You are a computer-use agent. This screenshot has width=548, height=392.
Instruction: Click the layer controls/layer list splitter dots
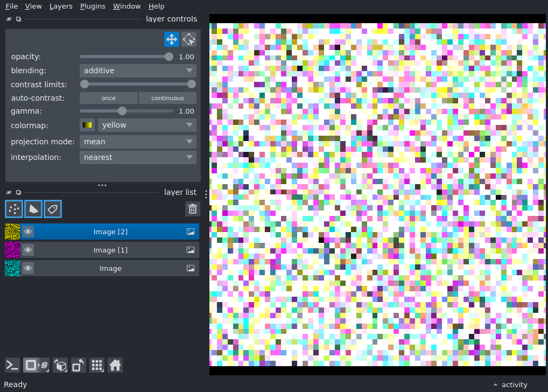[x=102, y=185]
